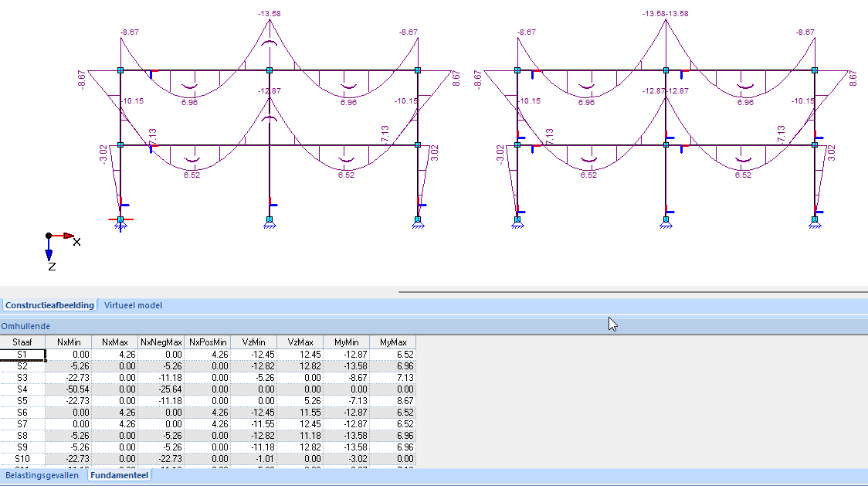This screenshot has width=868, height=486.
Task: Click the 8.67 MyMax cell of S5
Action: (x=393, y=401)
